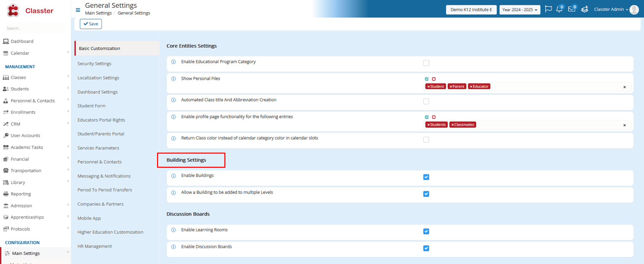Click the Library sidebar icon
Viewport: 644px width, 264px height.
[x=6, y=182]
